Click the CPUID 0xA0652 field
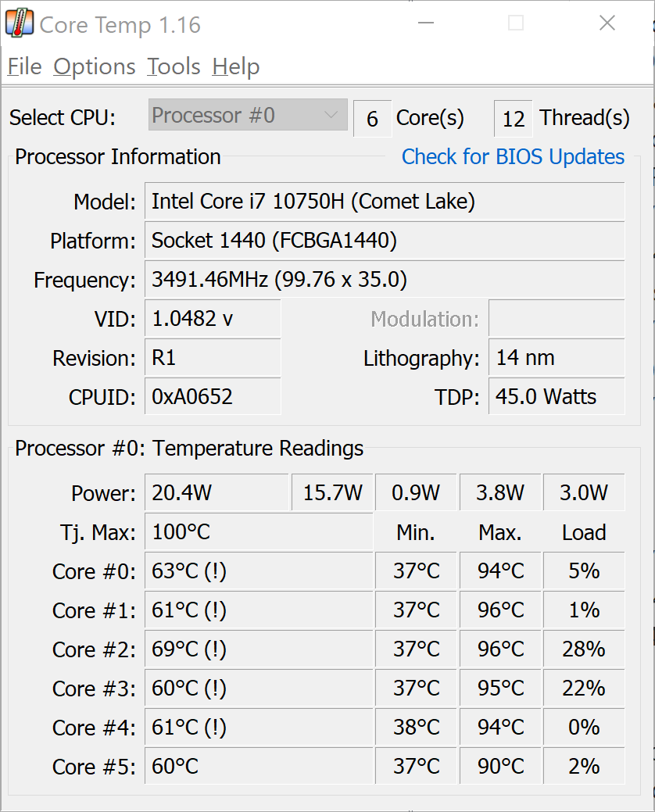Screen dimensions: 655x812 (x=213, y=397)
